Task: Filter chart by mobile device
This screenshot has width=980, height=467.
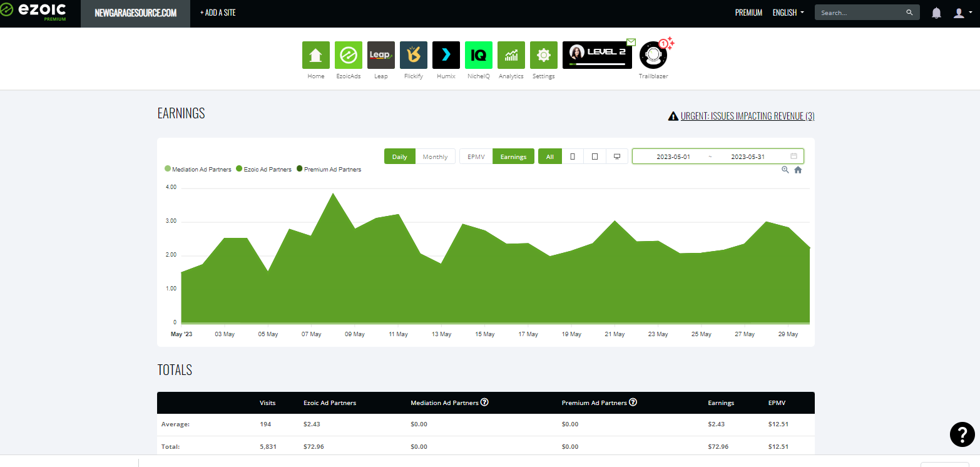Action: (573, 157)
